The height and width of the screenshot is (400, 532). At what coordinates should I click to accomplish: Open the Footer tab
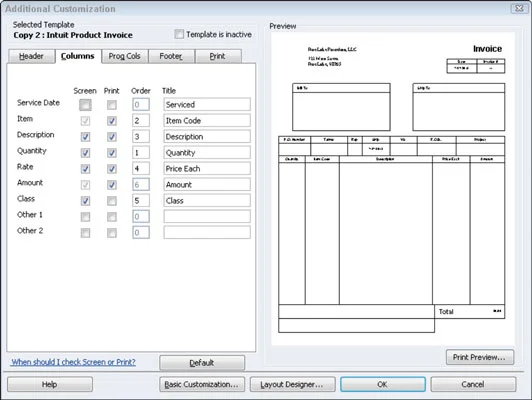tap(171, 56)
